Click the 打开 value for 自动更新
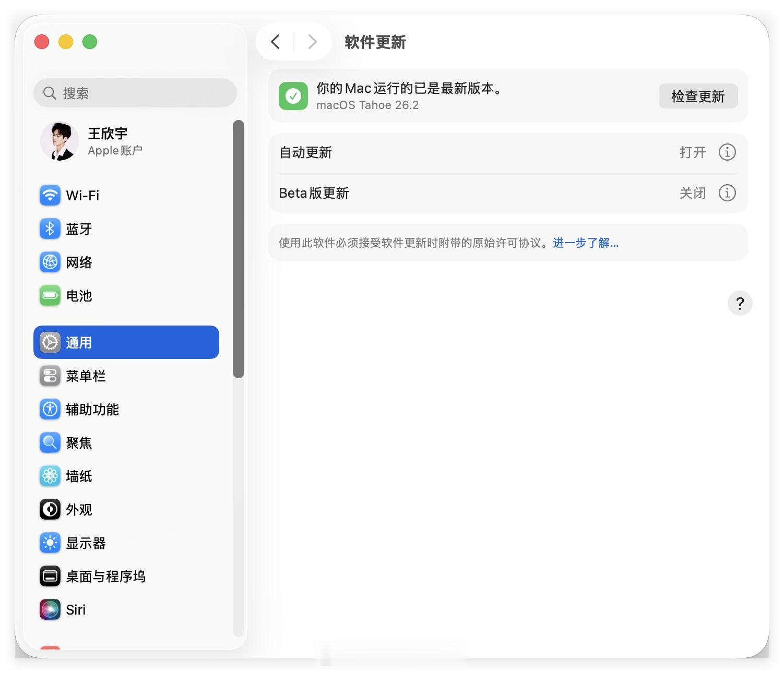This screenshot has height=673, width=784. point(693,152)
